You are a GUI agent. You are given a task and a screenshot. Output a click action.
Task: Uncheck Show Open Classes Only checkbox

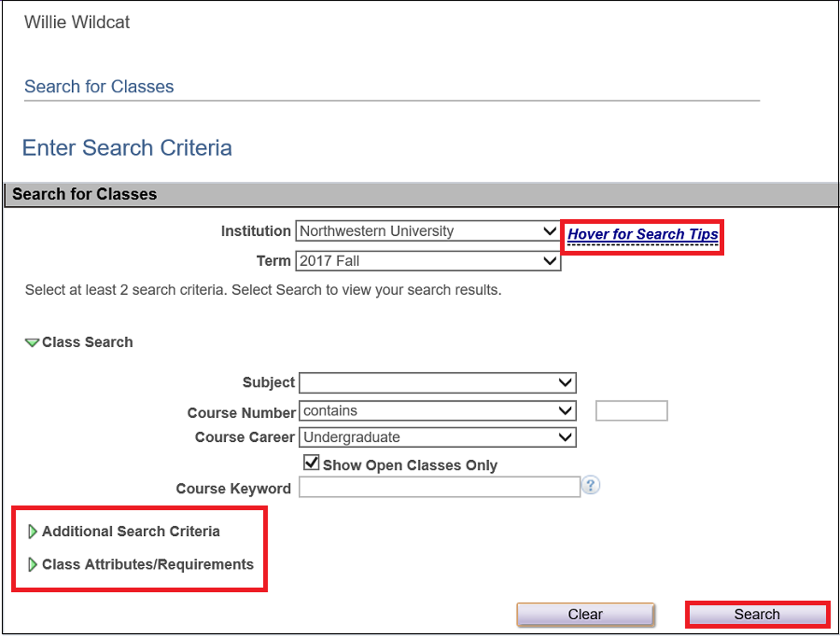[x=311, y=463]
